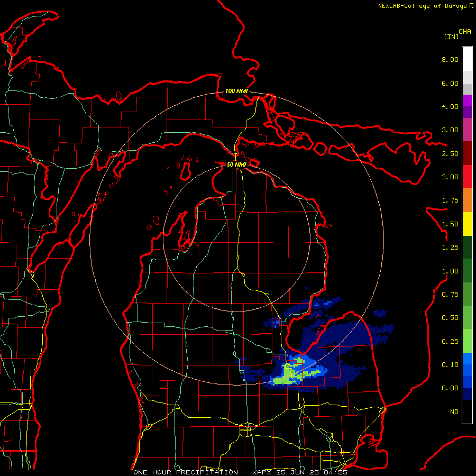476x476 pixels.
Task: Click the [IN] units label
Action: pos(451,36)
